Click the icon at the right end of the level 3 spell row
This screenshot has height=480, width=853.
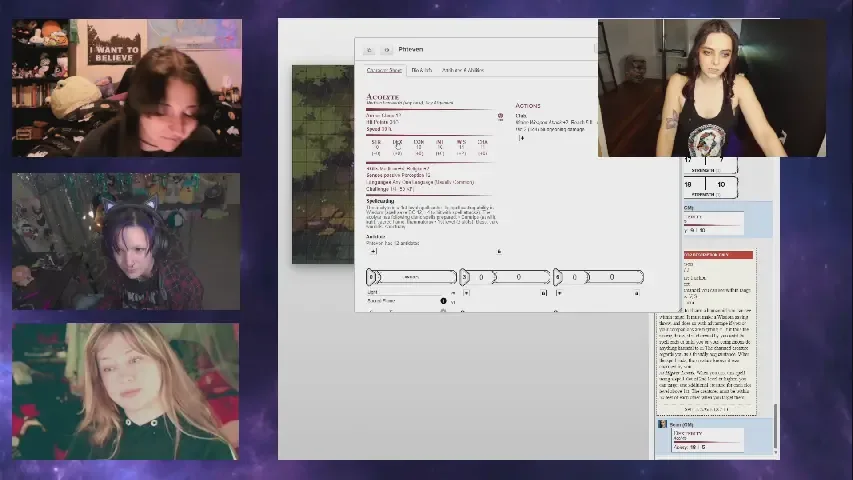pos(545,293)
